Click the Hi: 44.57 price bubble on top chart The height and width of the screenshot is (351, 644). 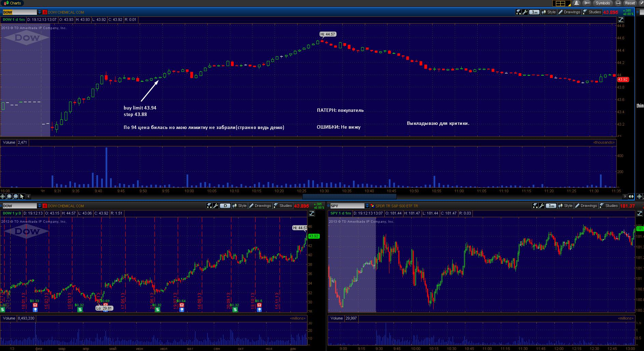click(328, 34)
